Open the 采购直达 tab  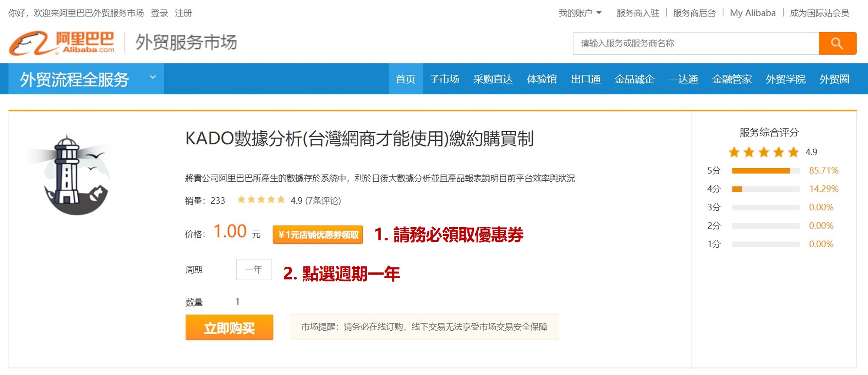(493, 79)
